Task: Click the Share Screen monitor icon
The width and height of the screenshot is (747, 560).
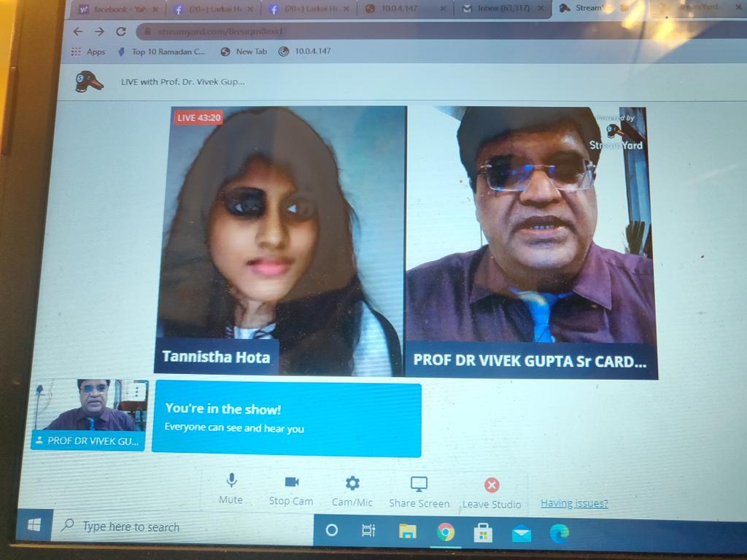Action: point(419,484)
